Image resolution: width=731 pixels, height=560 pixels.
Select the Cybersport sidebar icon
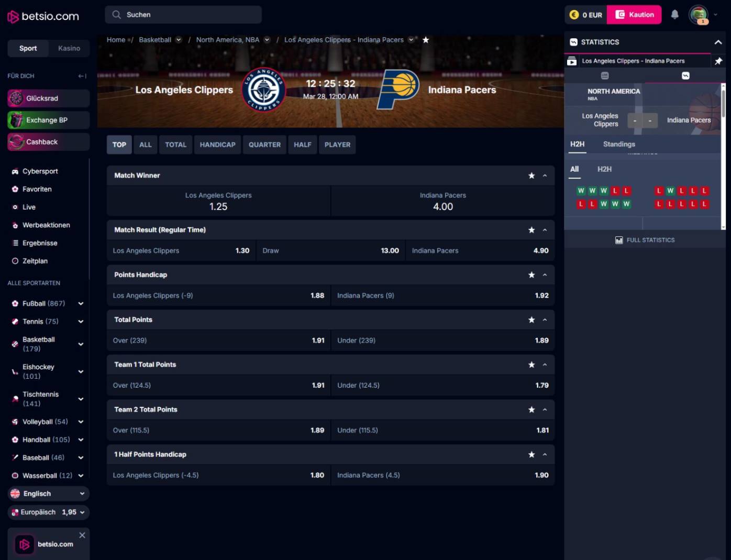(15, 171)
